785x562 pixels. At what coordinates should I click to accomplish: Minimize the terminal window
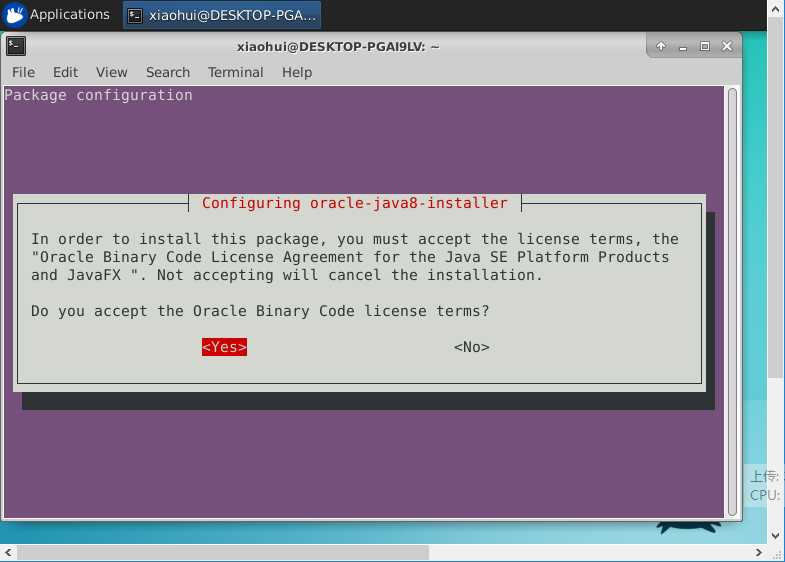click(x=683, y=47)
